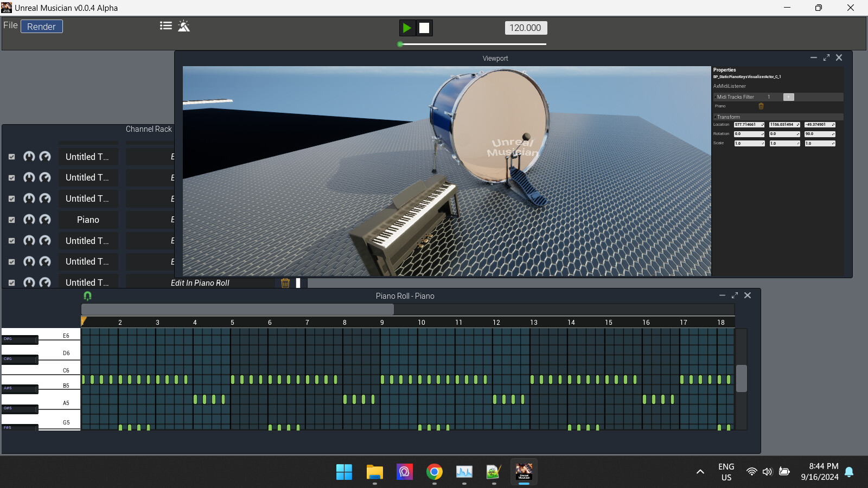Image resolution: width=868 pixels, height=488 pixels.
Task: Open the File menu
Action: coord(9,25)
